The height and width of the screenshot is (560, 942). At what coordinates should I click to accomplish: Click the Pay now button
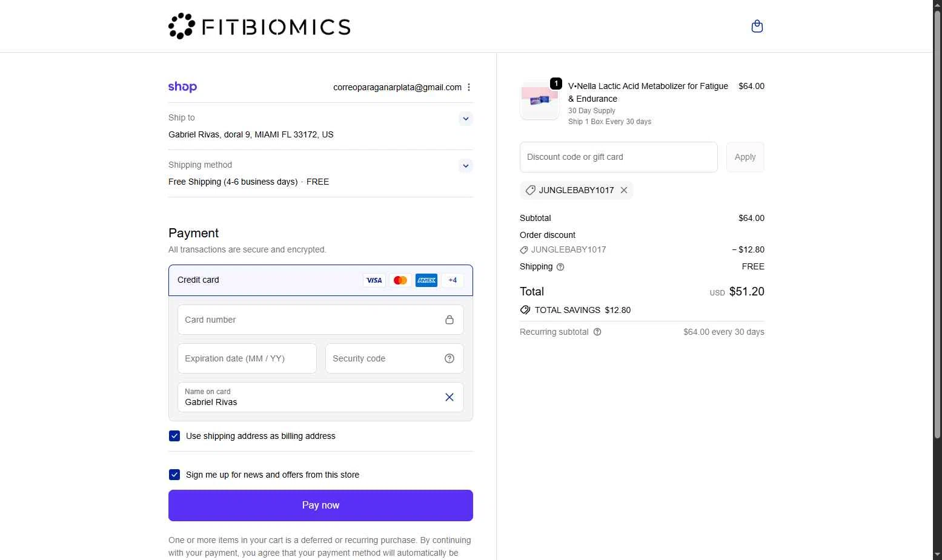pos(320,506)
